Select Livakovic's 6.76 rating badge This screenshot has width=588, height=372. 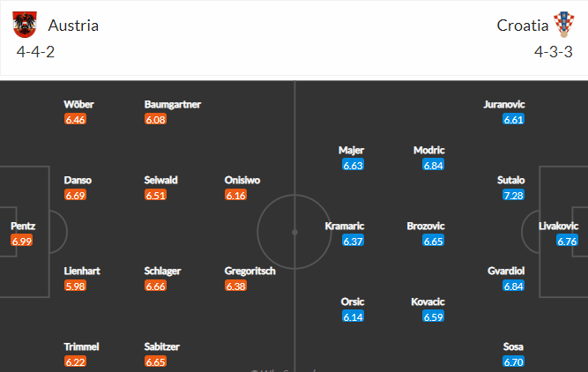point(567,241)
